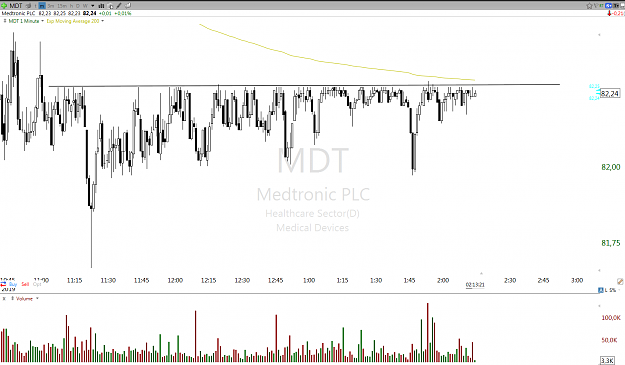Click the yellow moving average line
This screenshot has height=365, width=625.
tap(337, 64)
